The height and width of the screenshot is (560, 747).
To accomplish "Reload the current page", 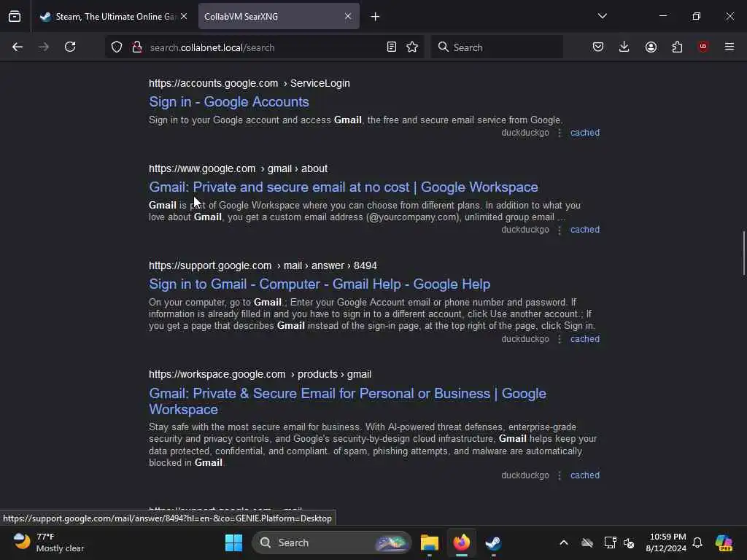I will [70, 47].
